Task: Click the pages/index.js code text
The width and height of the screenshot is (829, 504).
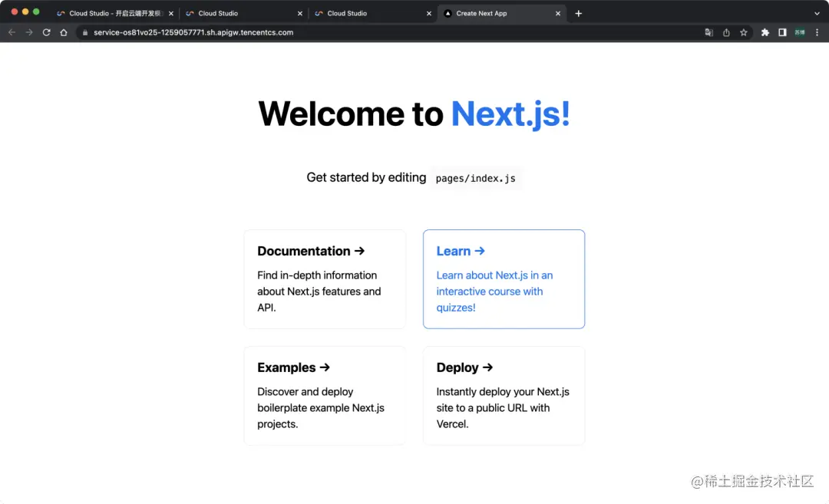Action: click(475, 178)
